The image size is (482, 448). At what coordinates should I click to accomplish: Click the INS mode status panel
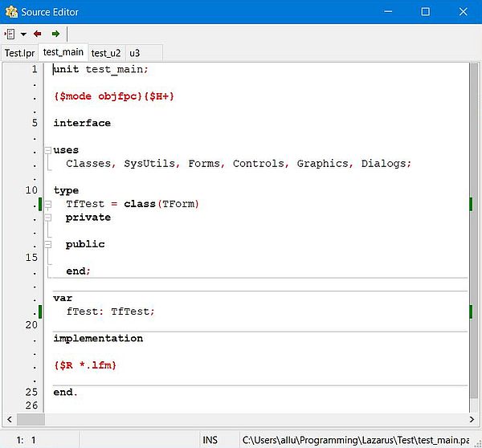pos(210,440)
